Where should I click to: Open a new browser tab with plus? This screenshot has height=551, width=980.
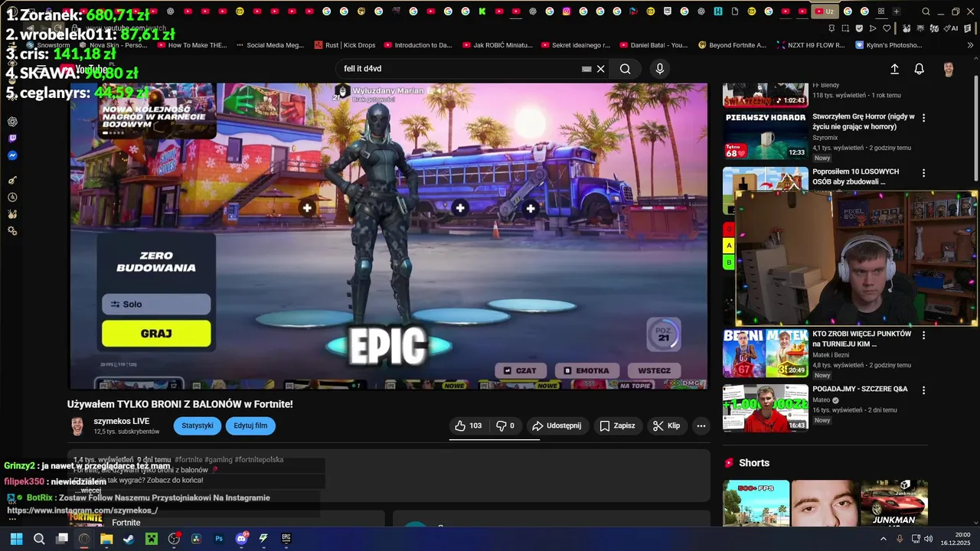click(896, 11)
